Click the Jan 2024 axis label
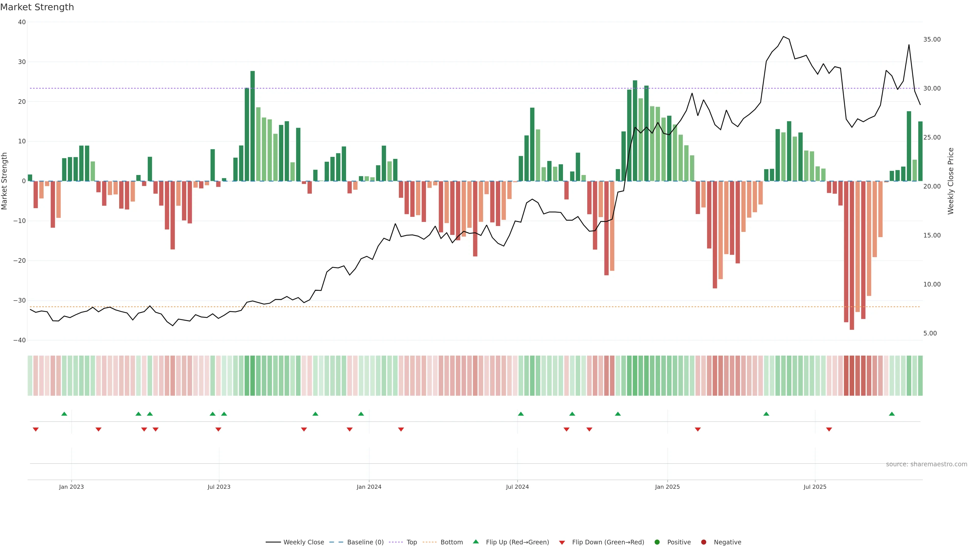This screenshot has height=551, width=980. 369,487
